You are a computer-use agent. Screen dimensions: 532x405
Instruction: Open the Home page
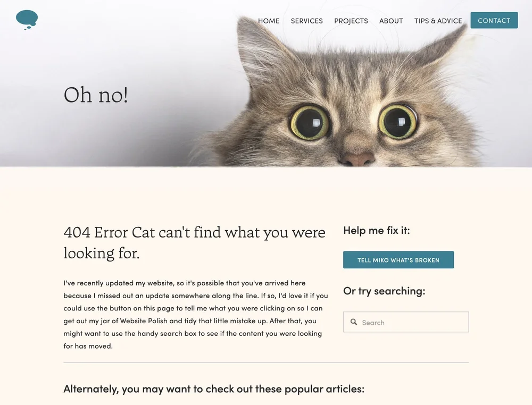[269, 21]
